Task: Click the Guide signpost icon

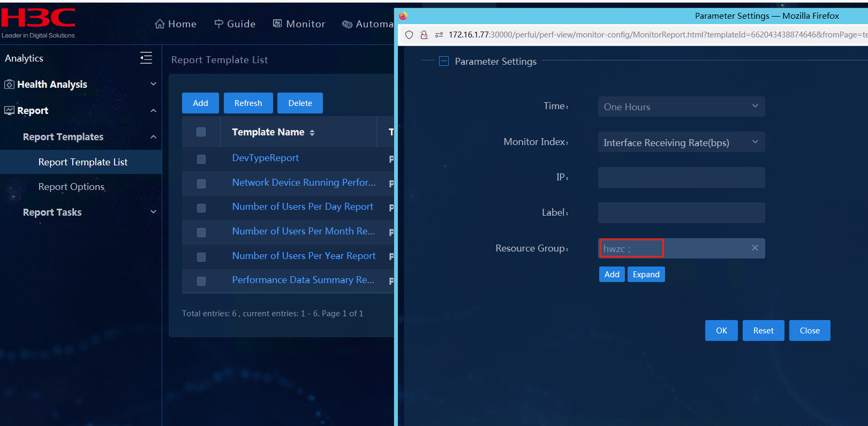Action: [x=219, y=24]
